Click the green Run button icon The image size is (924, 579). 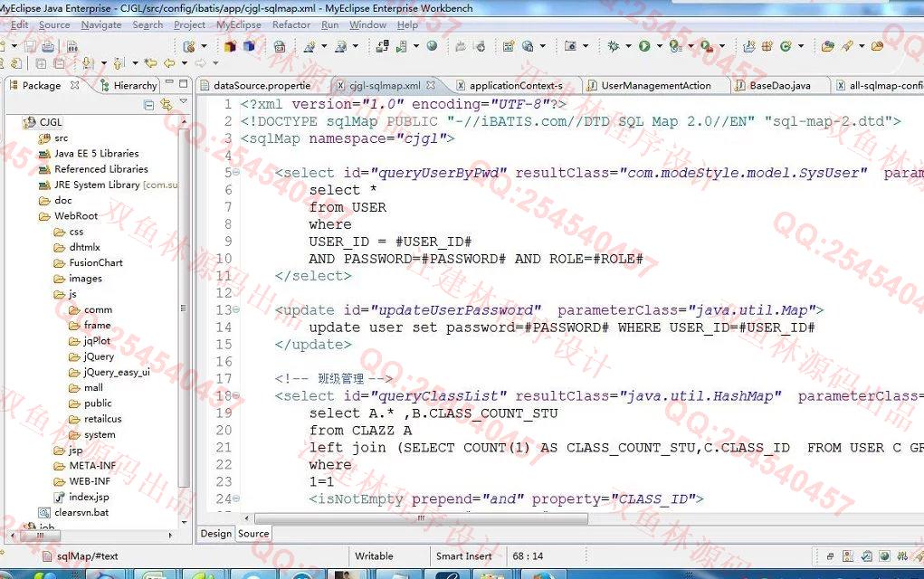[x=644, y=46]
